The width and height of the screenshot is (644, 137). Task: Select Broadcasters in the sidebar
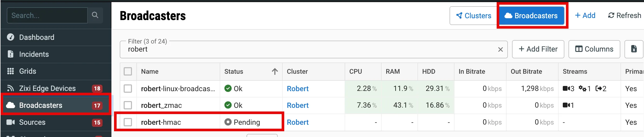point(56,105)
